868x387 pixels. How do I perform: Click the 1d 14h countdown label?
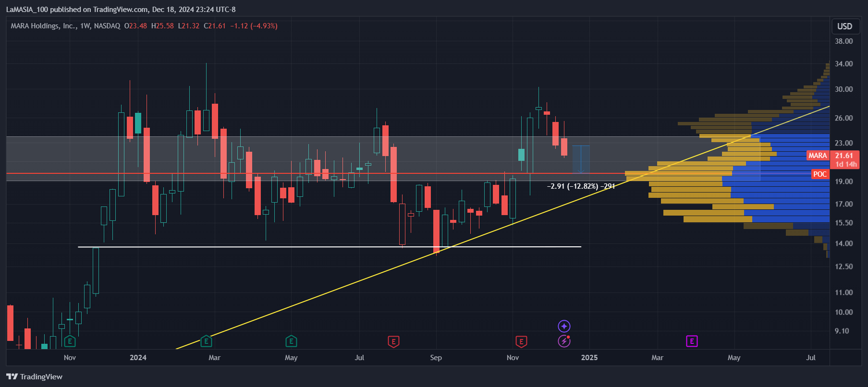[x=846, y=164]
